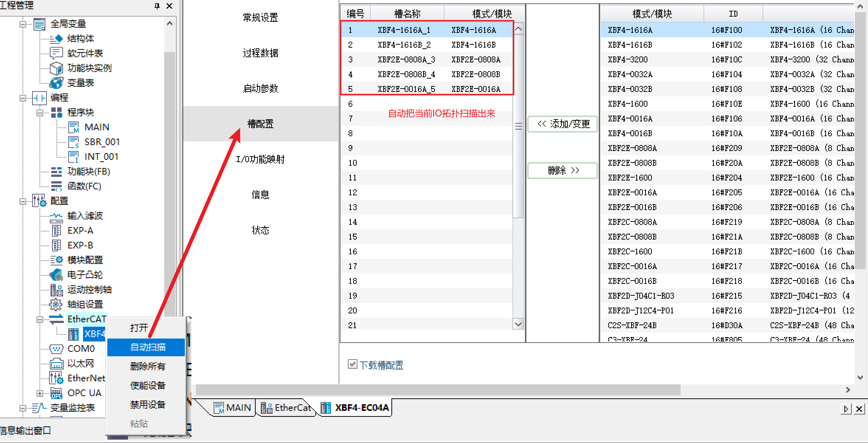Click the 轴组设置 gear icon
Image resolution: width=868 pixels, height=443 pixels.
point(56,304)
